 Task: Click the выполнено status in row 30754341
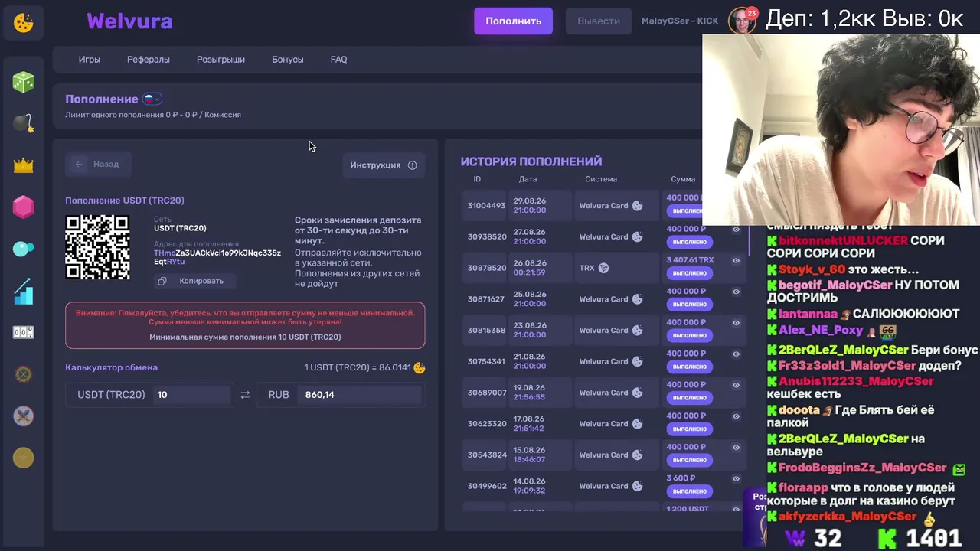click(x=689, y=367)
